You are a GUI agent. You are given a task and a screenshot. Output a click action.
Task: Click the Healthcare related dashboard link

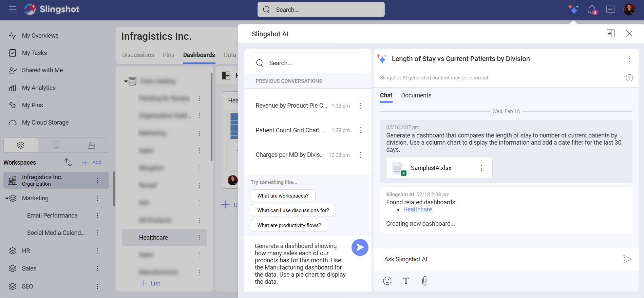(418, 209)
